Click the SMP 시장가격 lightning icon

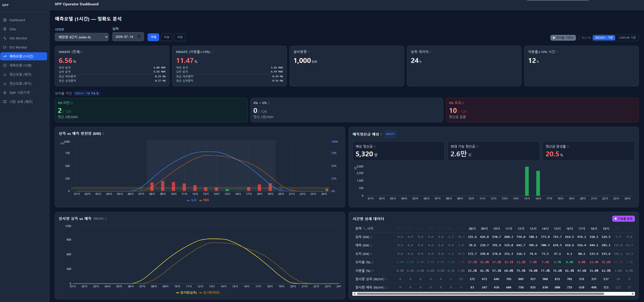(x=5, y=93)
